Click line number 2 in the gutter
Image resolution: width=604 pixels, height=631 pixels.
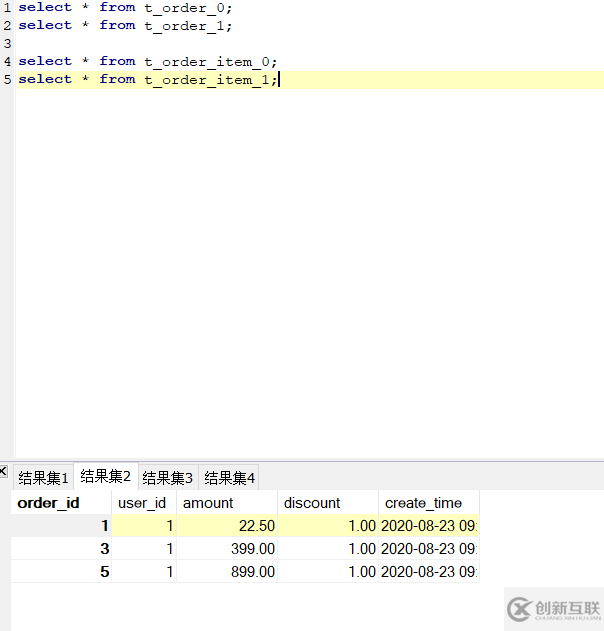(x=7, y=25)
